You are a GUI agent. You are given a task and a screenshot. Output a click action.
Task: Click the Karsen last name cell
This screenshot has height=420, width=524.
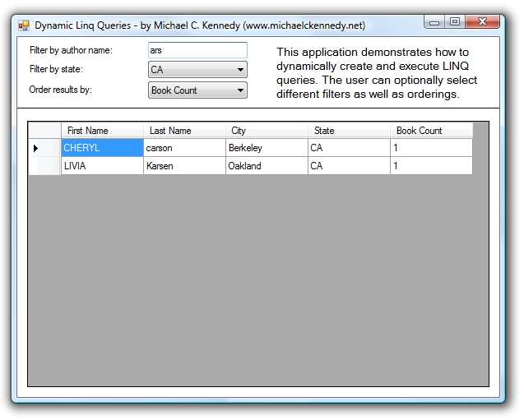184,166
